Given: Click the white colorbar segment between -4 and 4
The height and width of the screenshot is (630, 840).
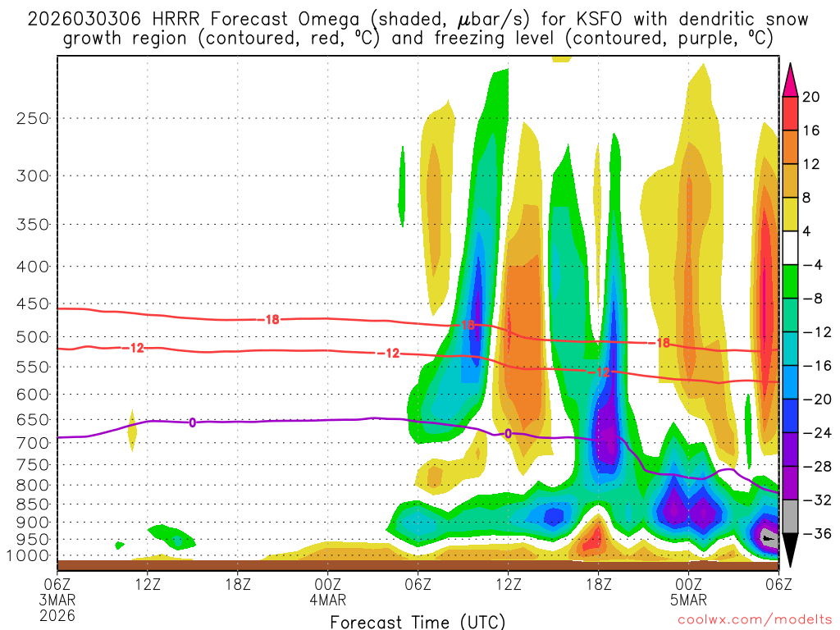Looking at the screenshot, I should point(790,249).
